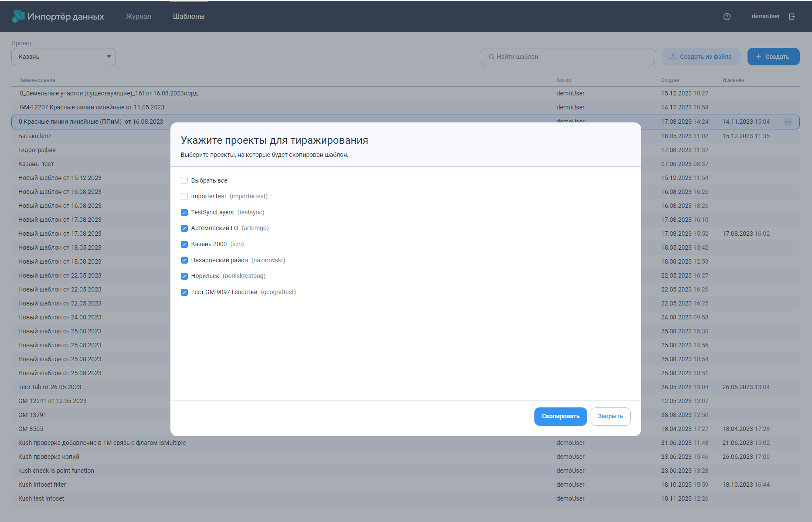Switch to the Шаблоны tab
Image resolution: width=812 pixels, height=522 pixels.
pos(189,16)
